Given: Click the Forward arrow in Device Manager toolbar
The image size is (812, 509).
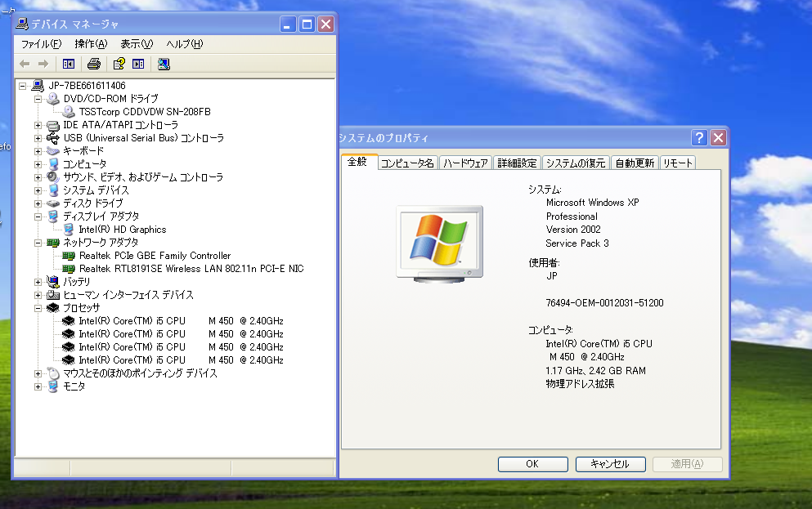Looking at the screenshot, I should tap(43, 64).
